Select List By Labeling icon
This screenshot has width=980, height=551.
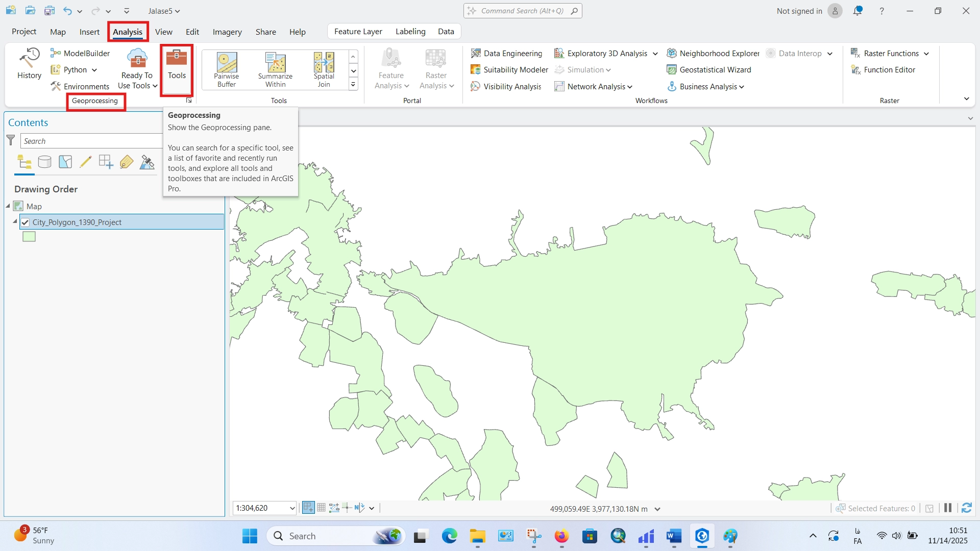pos(127,162)
